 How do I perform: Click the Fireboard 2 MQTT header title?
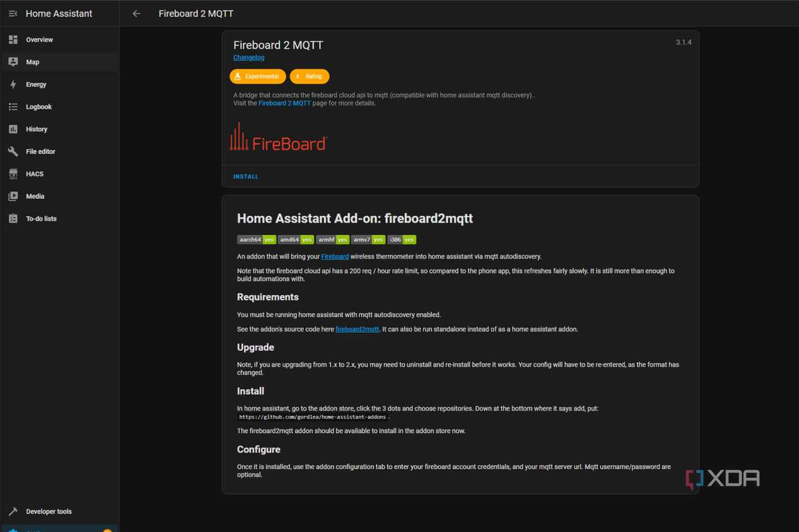click(196, 13)
